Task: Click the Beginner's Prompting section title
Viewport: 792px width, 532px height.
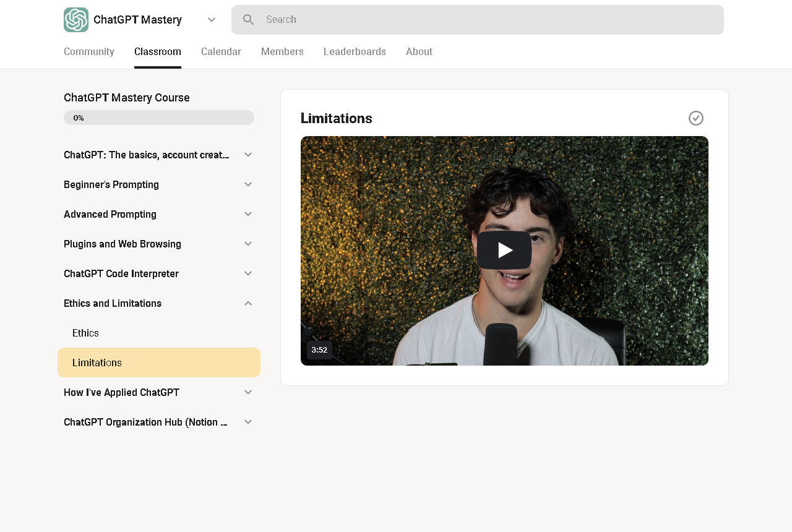Action: [x=111, y=184]
